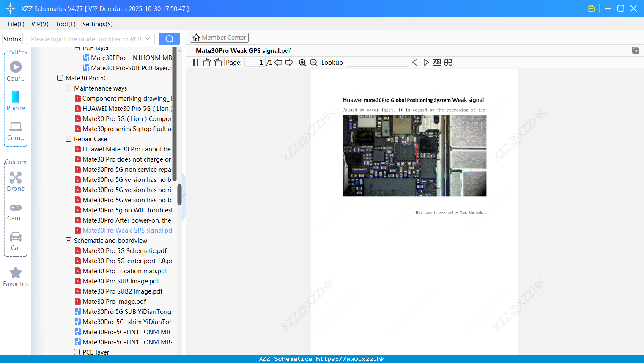Collapse the Schematic and boardview folder

pos(69,240)
